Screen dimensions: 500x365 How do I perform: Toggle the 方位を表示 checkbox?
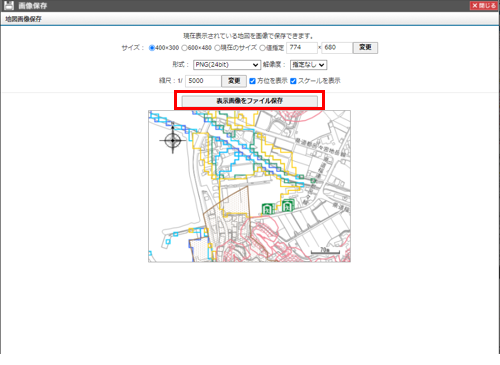click(x=252, y=81)
